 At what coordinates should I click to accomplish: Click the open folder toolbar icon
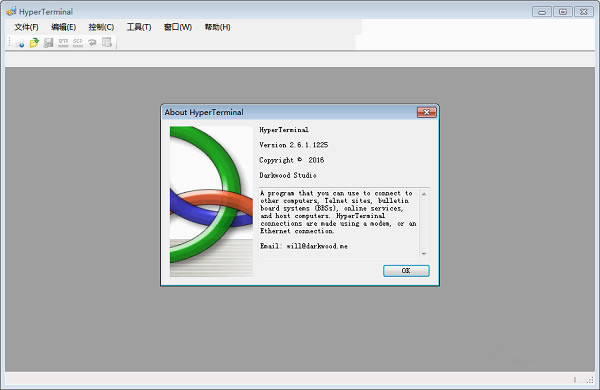34,42
